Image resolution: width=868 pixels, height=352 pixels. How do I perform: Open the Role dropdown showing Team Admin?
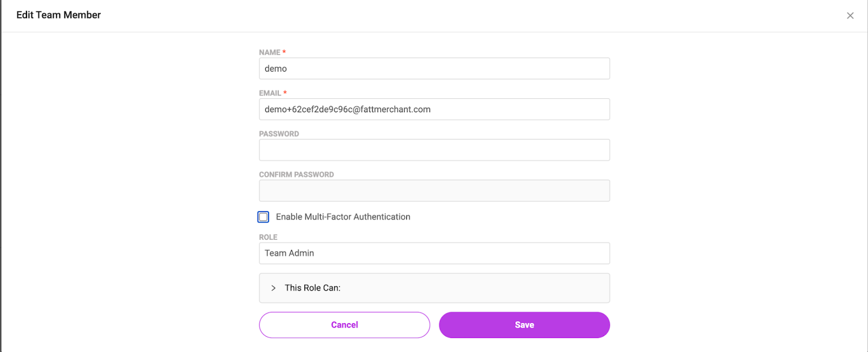434,253
